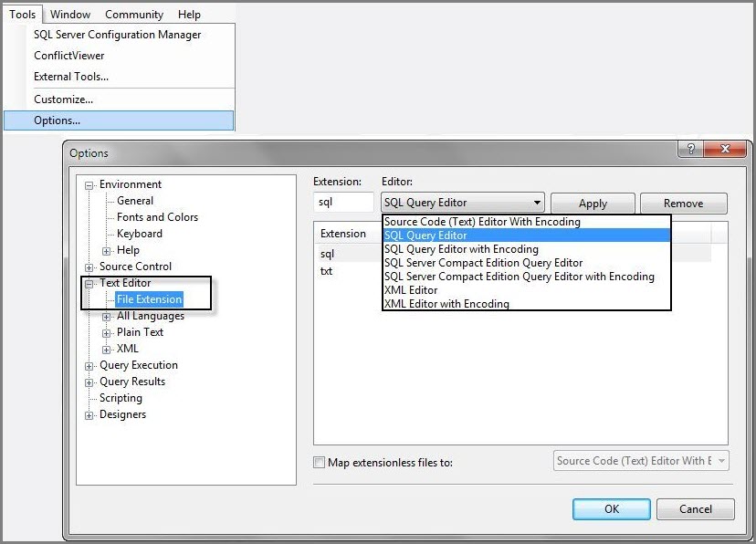Expand the Query Results node
756x544 pixels.
(89, 382)
